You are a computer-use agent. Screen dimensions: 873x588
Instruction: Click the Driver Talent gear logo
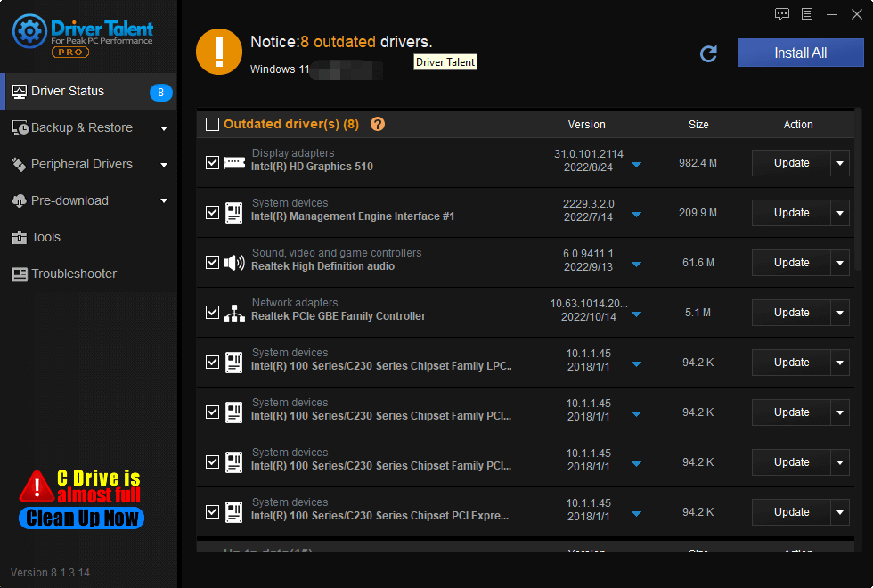(29, 31)
